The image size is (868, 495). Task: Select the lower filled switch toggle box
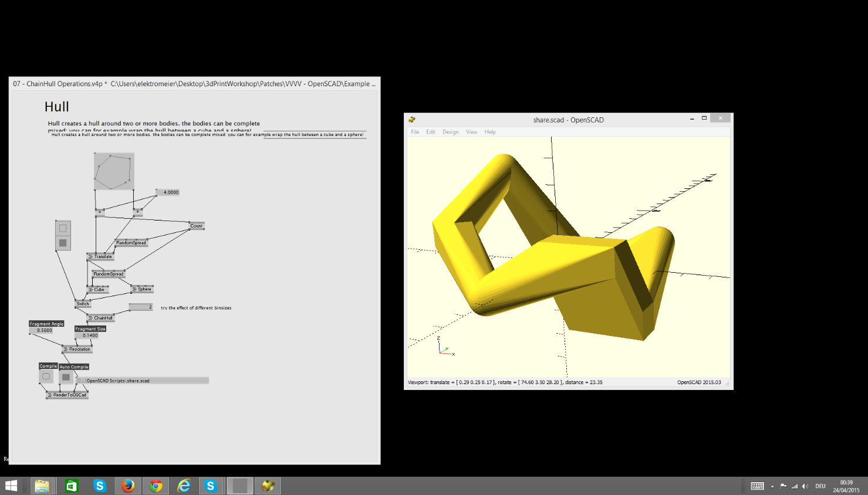pos(63,243)
